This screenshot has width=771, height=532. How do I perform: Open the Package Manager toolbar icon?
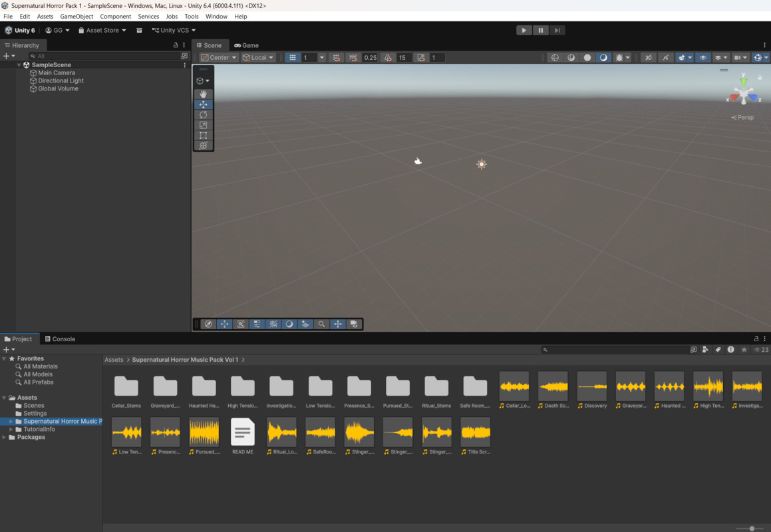tap(139, 30)
